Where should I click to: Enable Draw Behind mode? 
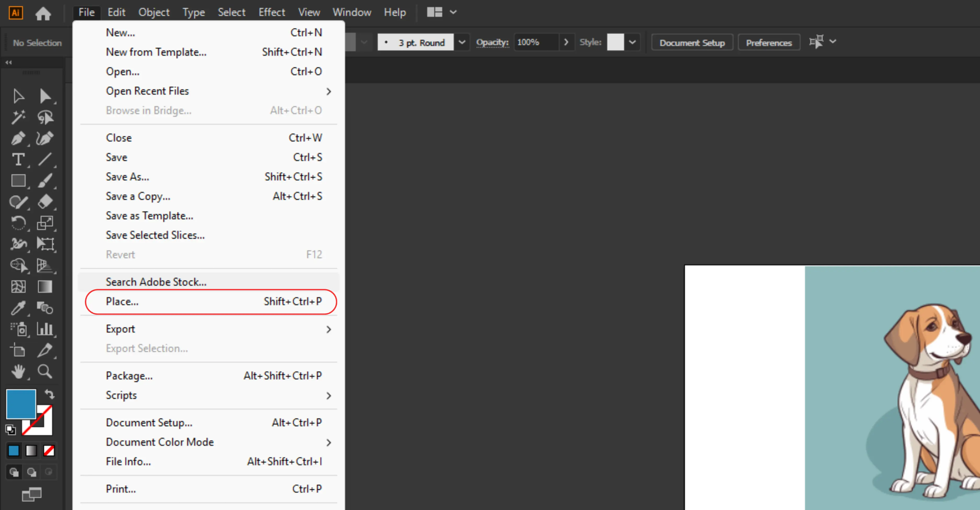click(32, 472)
